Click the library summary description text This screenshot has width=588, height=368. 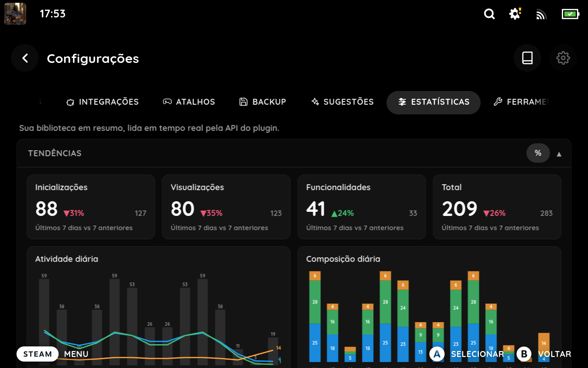pos(149,128)
